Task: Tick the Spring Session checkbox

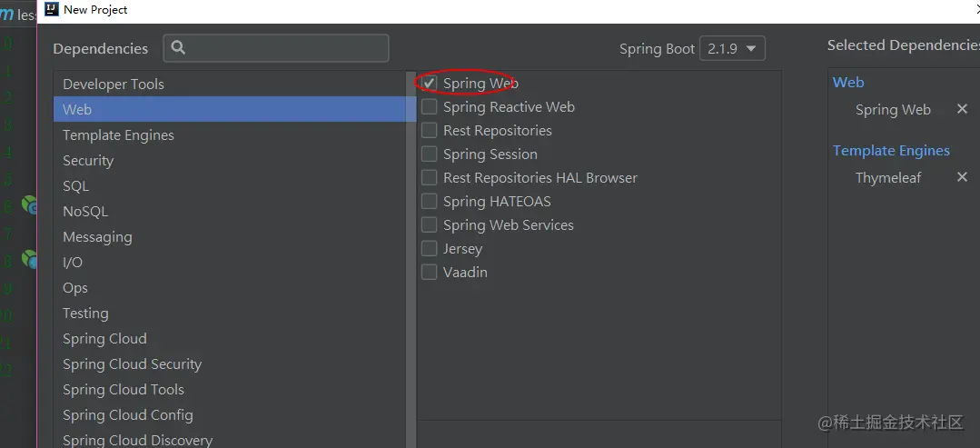Action: pyautogui.click(x=429, y=154)
